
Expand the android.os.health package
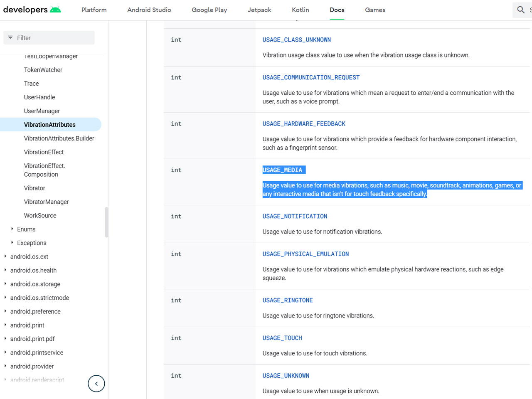pyautogui.click(x=5, y=270)
